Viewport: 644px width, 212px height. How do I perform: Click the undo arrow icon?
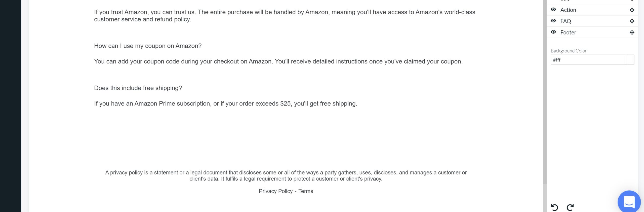[554, 207]
